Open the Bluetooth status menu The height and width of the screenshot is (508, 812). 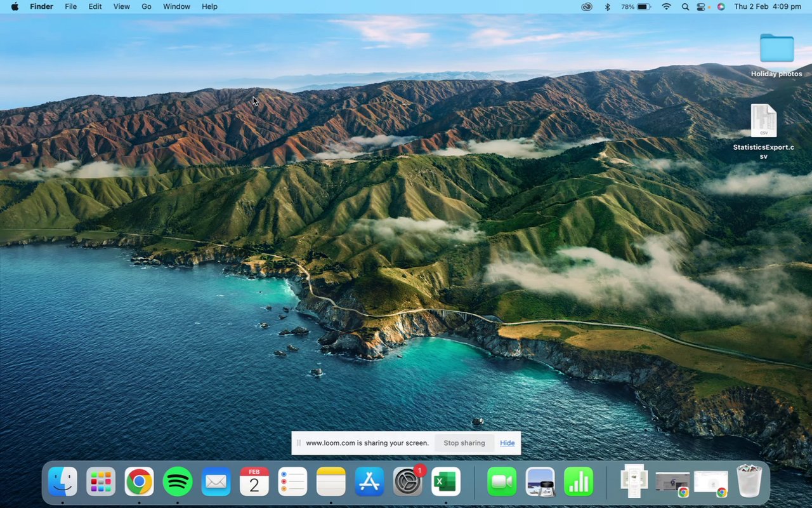click(606, 6)
